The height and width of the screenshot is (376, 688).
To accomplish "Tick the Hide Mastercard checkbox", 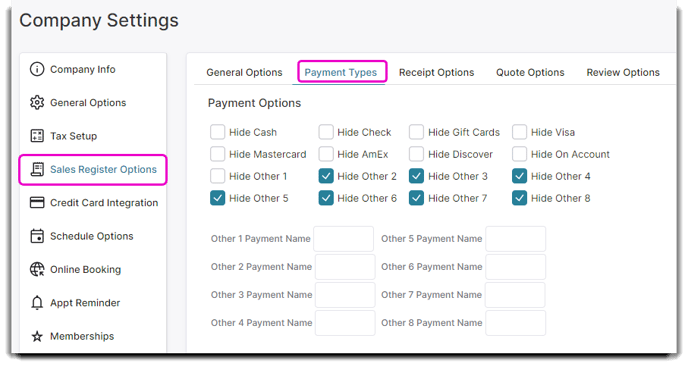I will coord(218,154).
